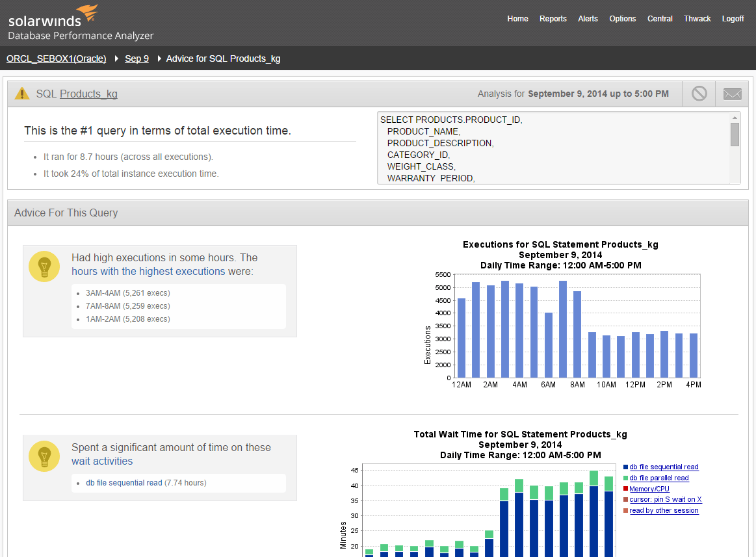This screenshot has height=557, width=756.
Task: Click the green color swatch beside db file parallel read
Action: tap(625, 478)
